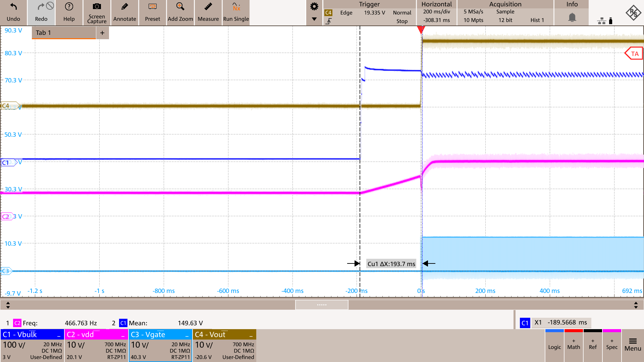Open the Measure tool
644x362 pixels.
[208, 12]
